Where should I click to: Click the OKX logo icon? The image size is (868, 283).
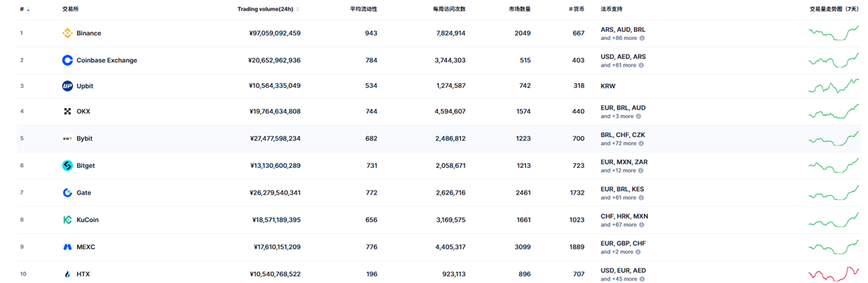click(67, 111)
